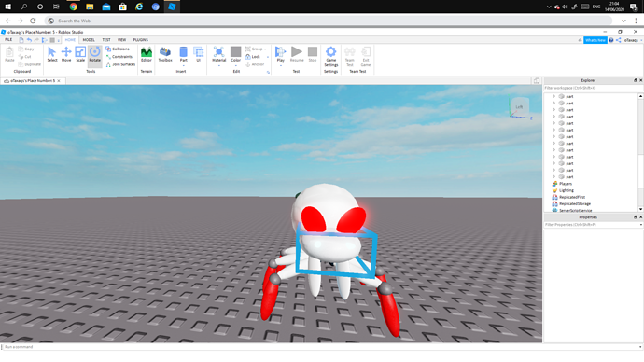Click the Explorer panel scroll-up arrow
The image size is (644, 362).
click(x=640, y=96)
